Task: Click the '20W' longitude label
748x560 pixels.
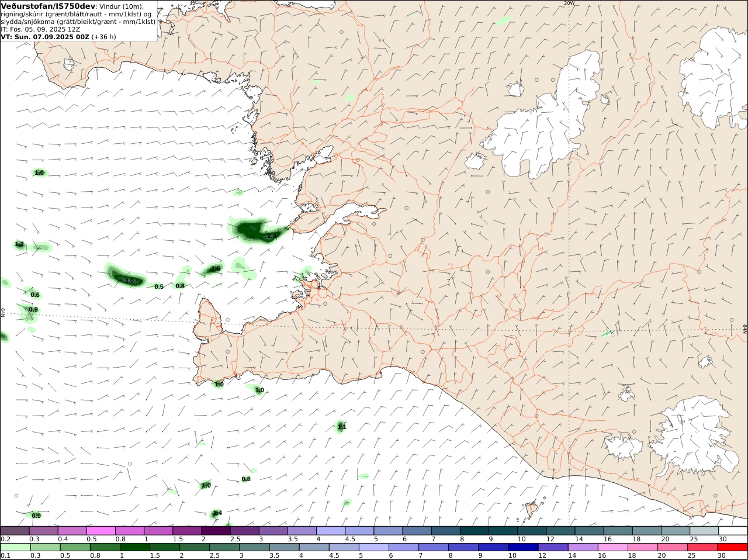Action: (x=569, y=3)
